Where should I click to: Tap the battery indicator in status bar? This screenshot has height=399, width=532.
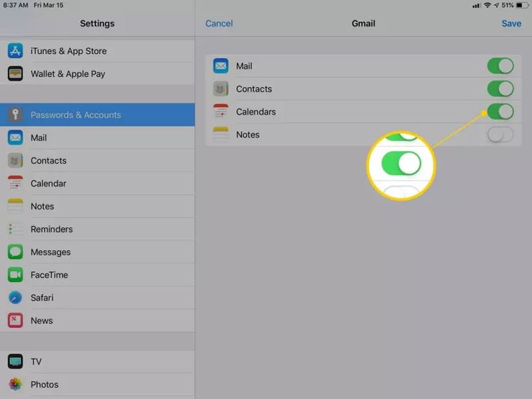pos(518,5)
